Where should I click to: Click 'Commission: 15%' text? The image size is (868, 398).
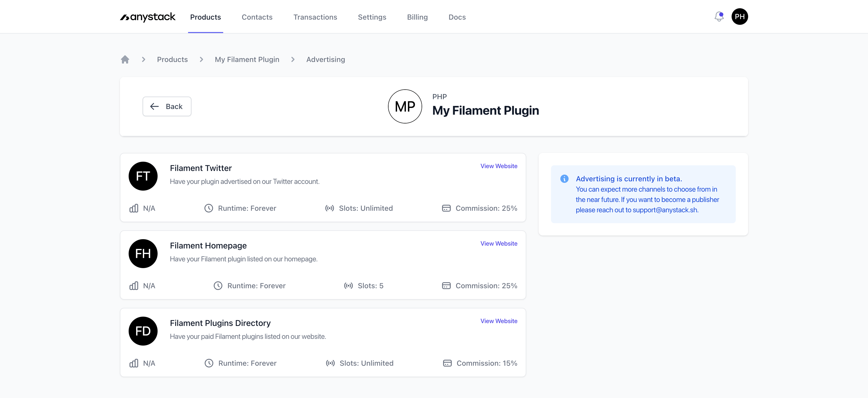(486, 363)
